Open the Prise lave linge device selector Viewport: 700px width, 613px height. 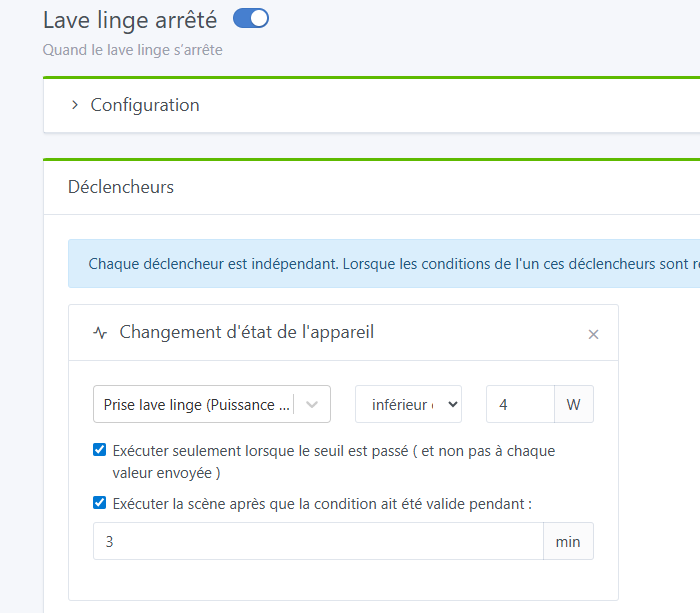197,405
